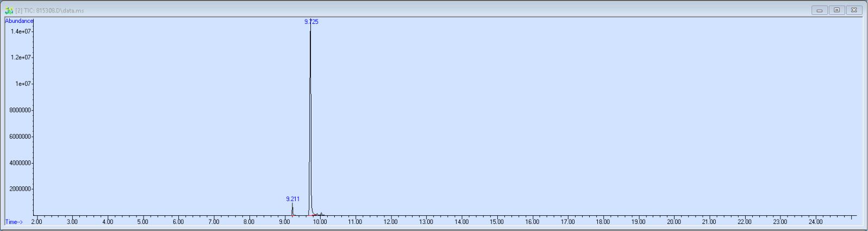Screen dimensions: 868x231
Task: Click the 1.4e+07 abundance axis value
Action: (x=21, y=32)
